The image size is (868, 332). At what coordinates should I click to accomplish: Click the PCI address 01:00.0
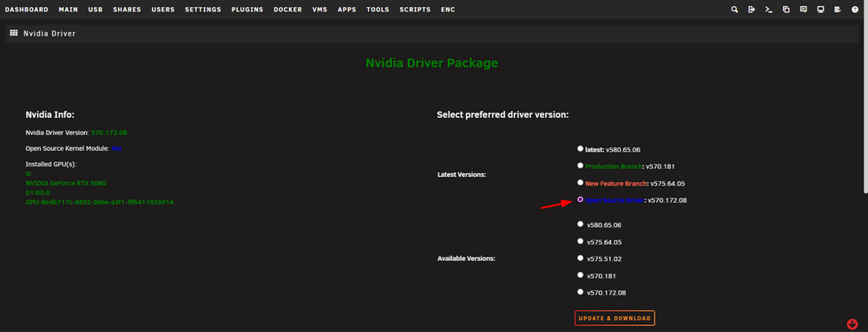[37, 192]
